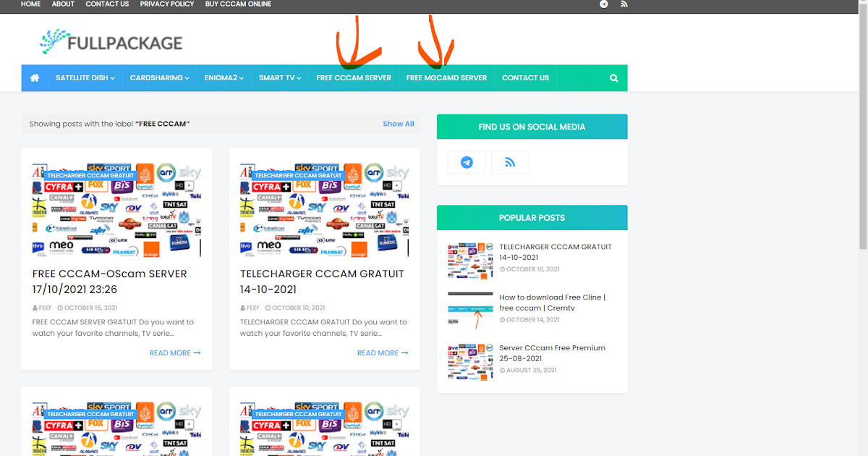Open popular post How to download Free Cline
Screen dimensions: 868x456
click(552, 303)
